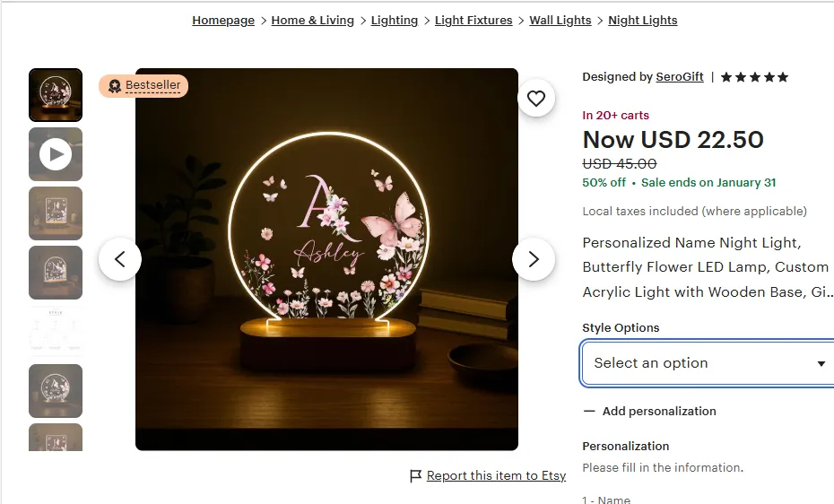
Task: Select the third product thumbnail
Action: tap(56, 213)
